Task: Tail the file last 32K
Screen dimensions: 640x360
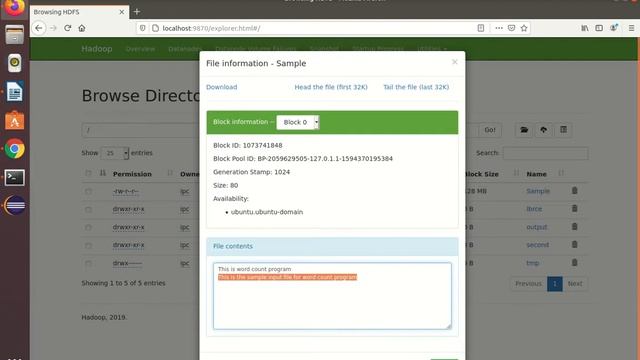Action: coord(416,87)
